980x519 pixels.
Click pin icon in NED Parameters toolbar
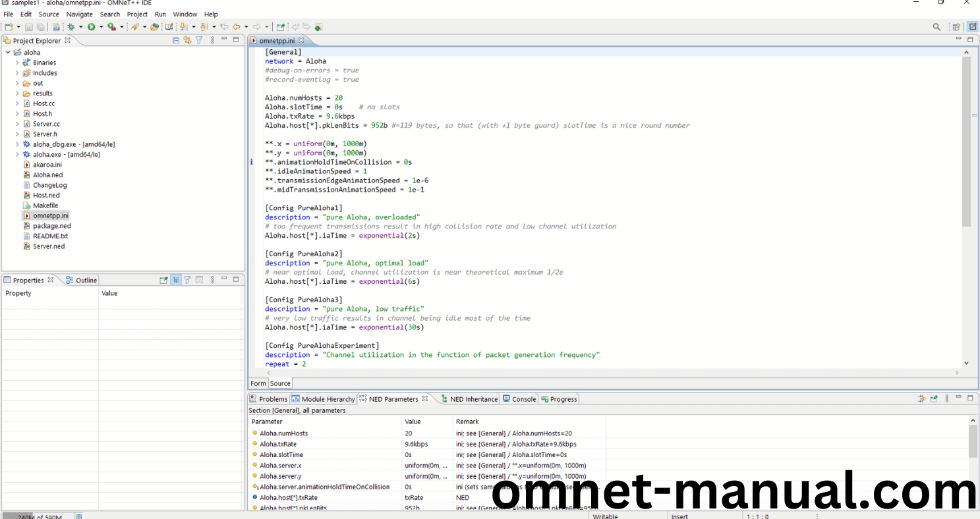[934, 398]
